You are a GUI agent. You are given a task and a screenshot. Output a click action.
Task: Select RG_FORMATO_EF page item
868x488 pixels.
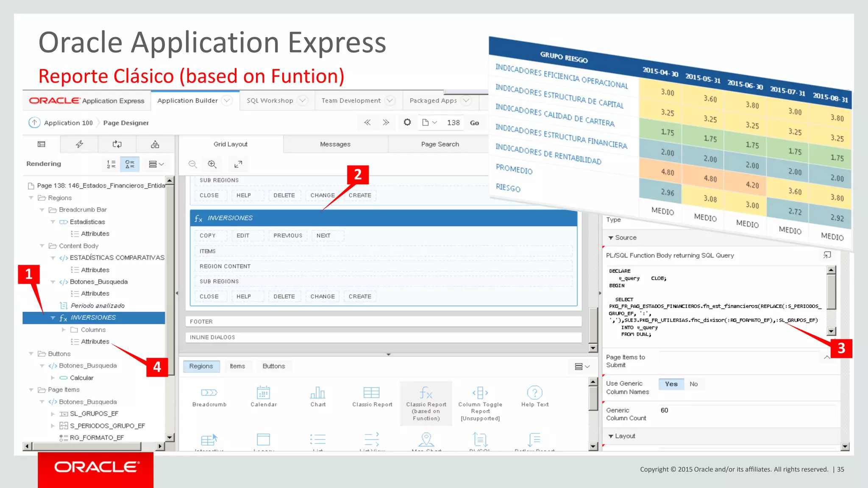(97, 438)
